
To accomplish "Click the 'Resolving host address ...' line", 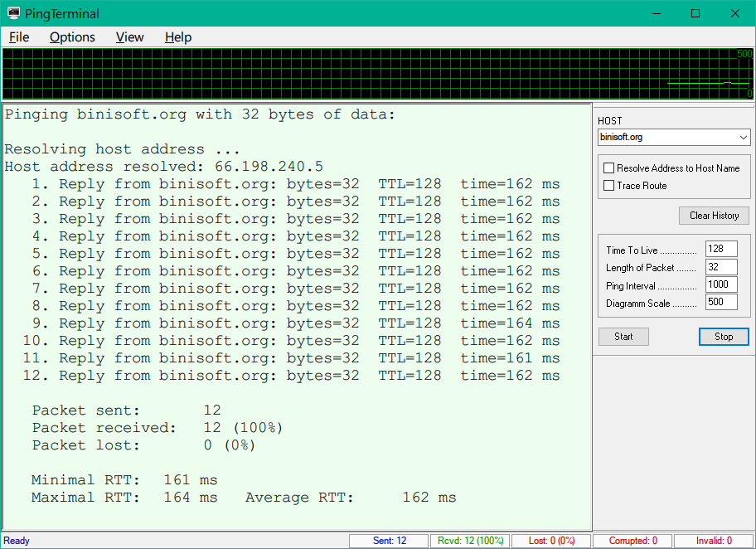I will tap(122, 149).
